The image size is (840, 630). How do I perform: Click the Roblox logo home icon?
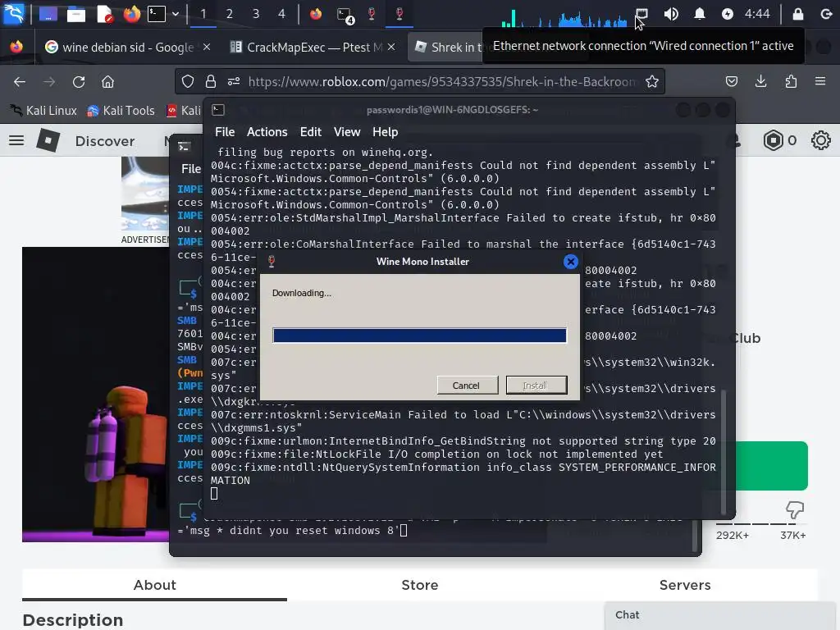[48, 140]
